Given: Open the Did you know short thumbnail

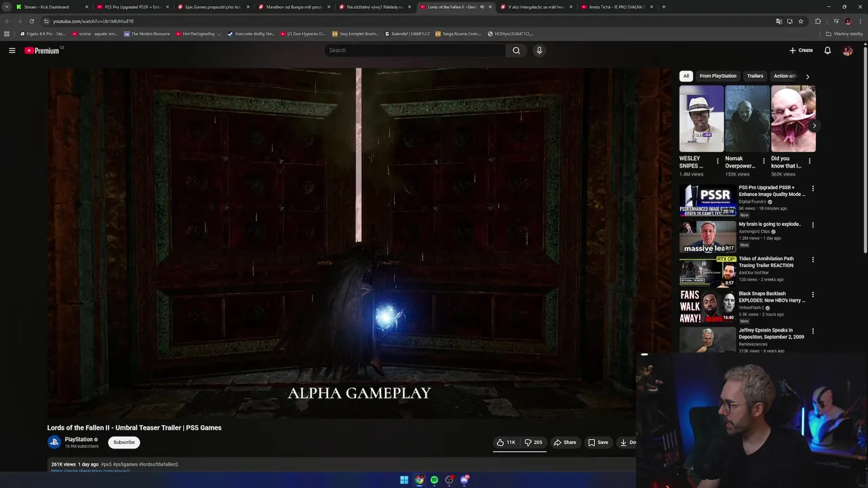Looking at the screenshot, I should coord(793,119).
